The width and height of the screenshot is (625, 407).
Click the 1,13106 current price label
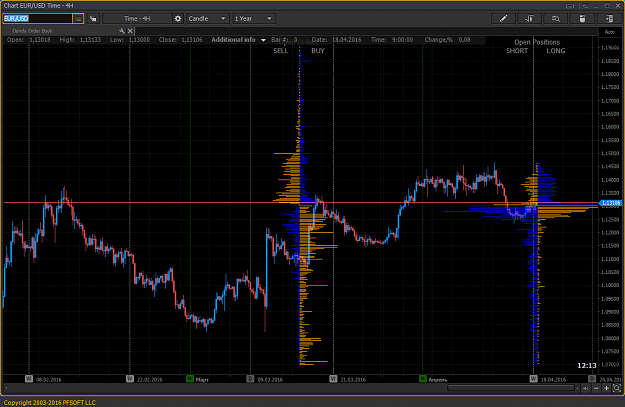pyautogui.click(x=610, y=203)
